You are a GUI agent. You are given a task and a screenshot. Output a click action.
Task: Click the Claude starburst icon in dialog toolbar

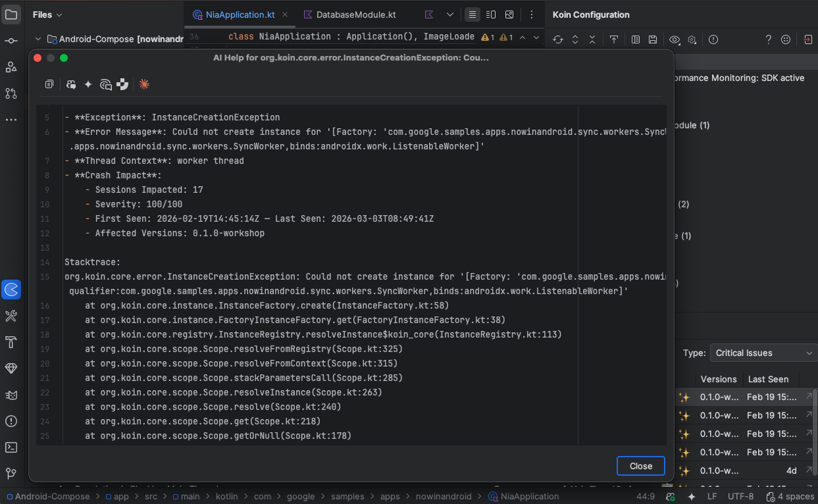144,84
